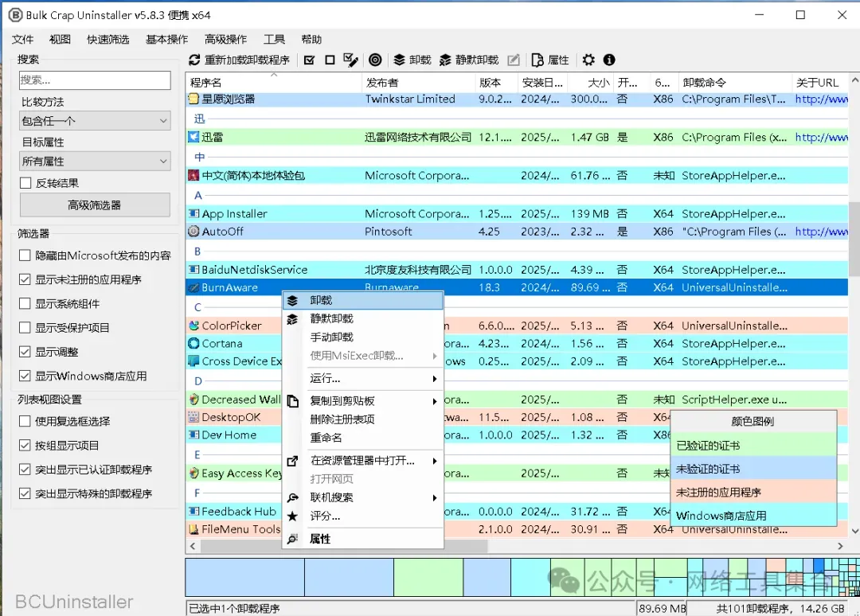Click the Windows商店应用 cyan legend swatch
This screenshot has height=616, width=860.
(x=753, y=516)
